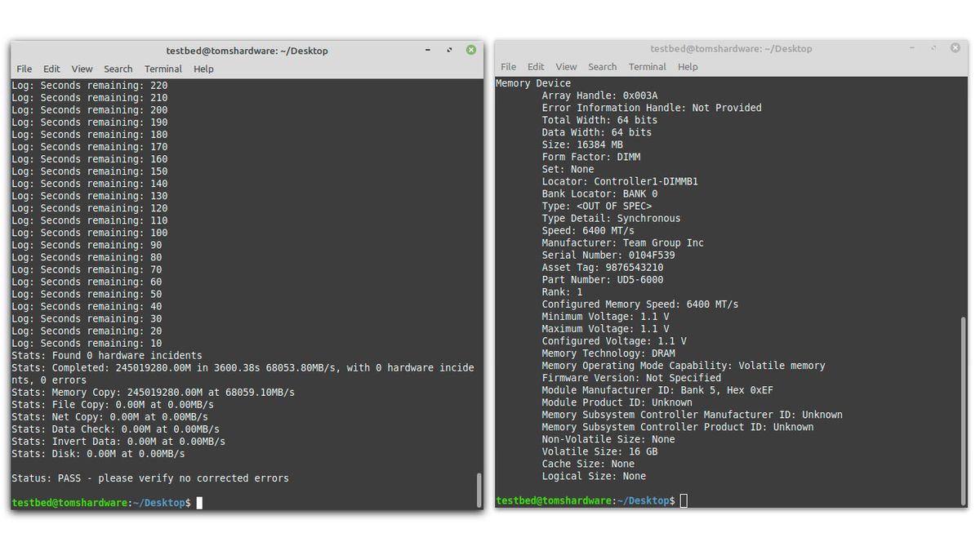Open Search menu in left terminal
Viewport: 980px width, 551px height.
(x=118, y=69)
